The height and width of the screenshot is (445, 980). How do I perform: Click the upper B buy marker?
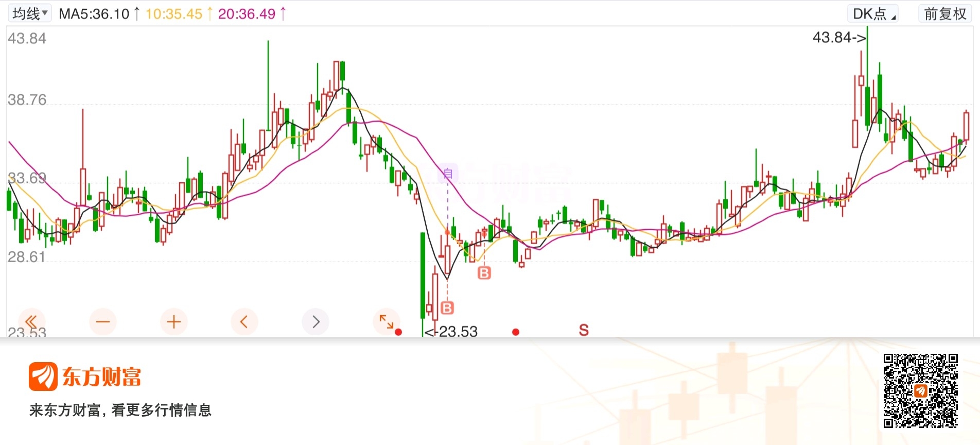click(x=484, y=273)
